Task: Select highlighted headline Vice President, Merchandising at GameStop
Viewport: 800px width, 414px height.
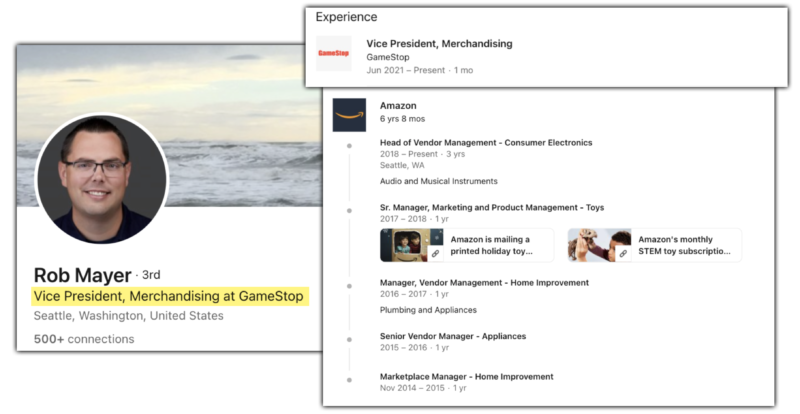Action: (169, 296)
